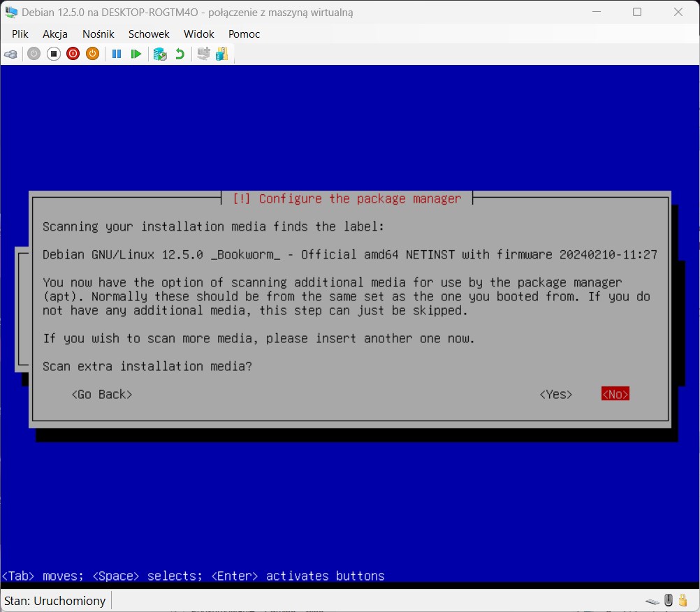Click the 'Stan: Uruchomiony' status text
The width and height of the screenshot is (700, 612).
[55, 601]
